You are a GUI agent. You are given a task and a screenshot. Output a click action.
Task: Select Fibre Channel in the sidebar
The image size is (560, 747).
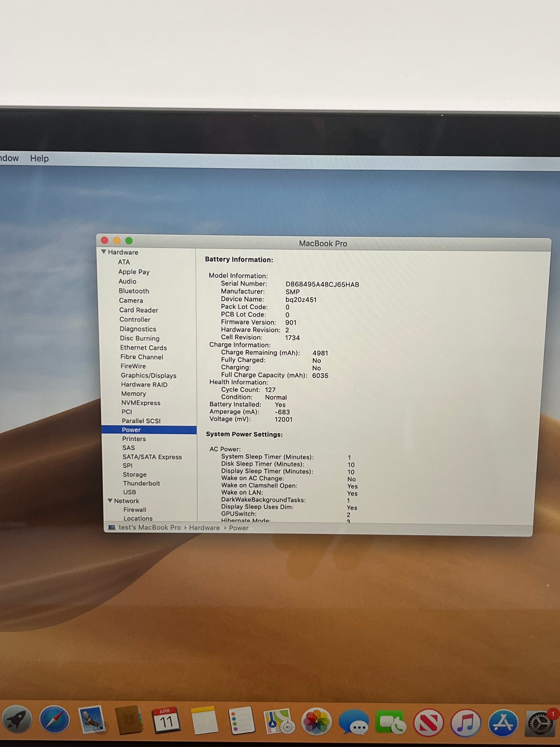(141, 357)
